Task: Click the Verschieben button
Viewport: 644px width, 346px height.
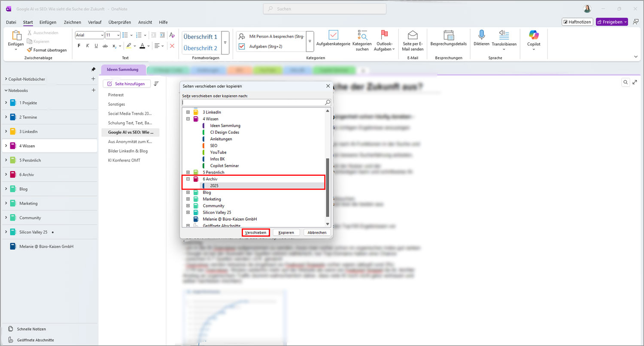Action: (255, 232)
